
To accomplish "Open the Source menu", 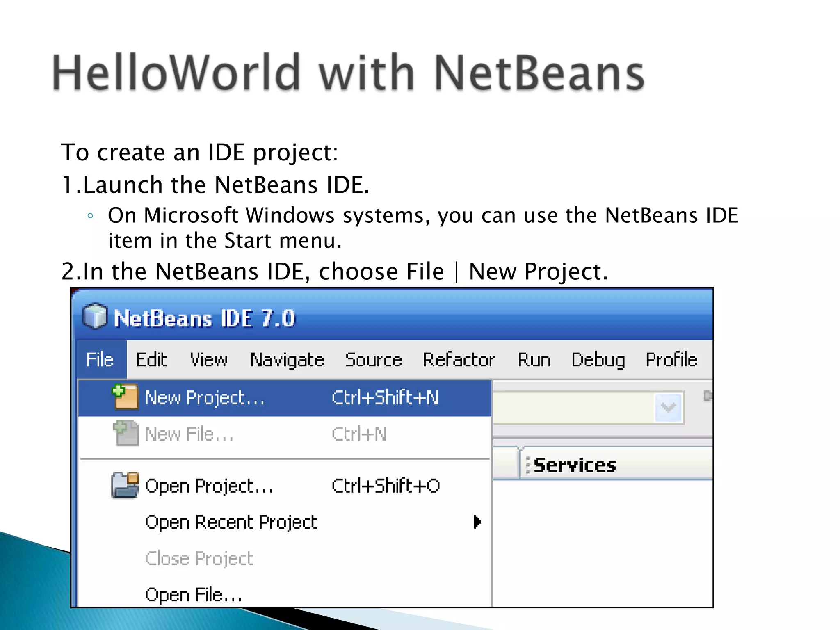I will (x=373, y=360).
